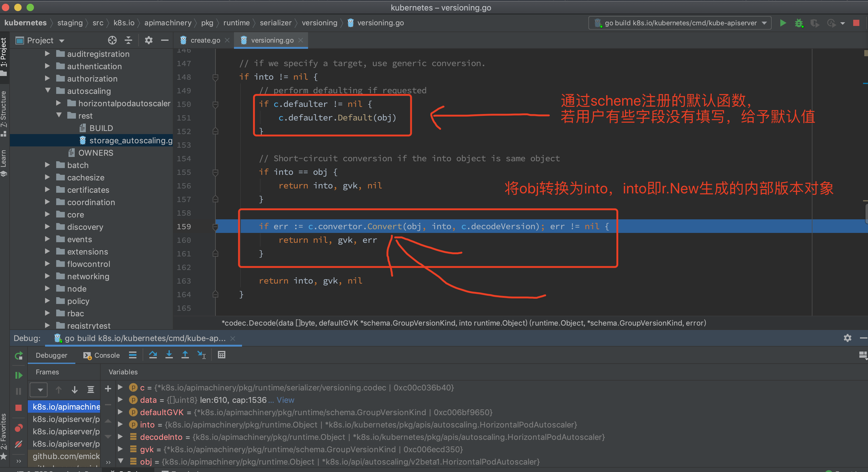This screenshot has height=472, width=868.
Task: Click the View link for data variable
Action: pyautogui.click(x=285, y=400)
